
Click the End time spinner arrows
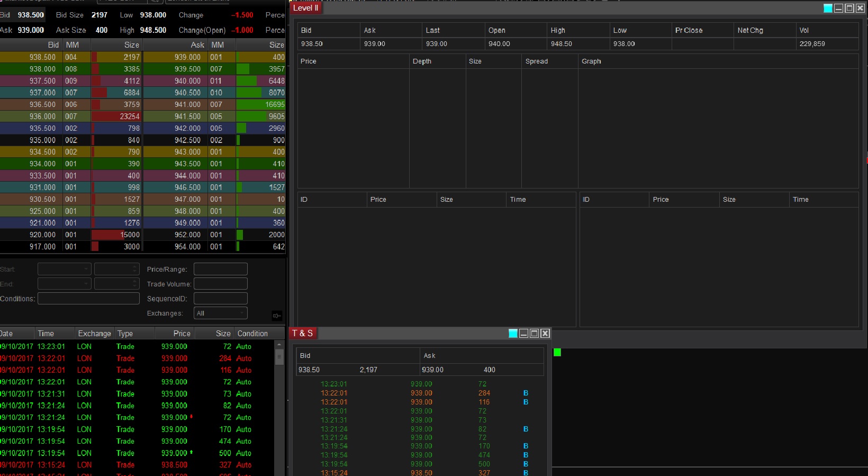135,284
